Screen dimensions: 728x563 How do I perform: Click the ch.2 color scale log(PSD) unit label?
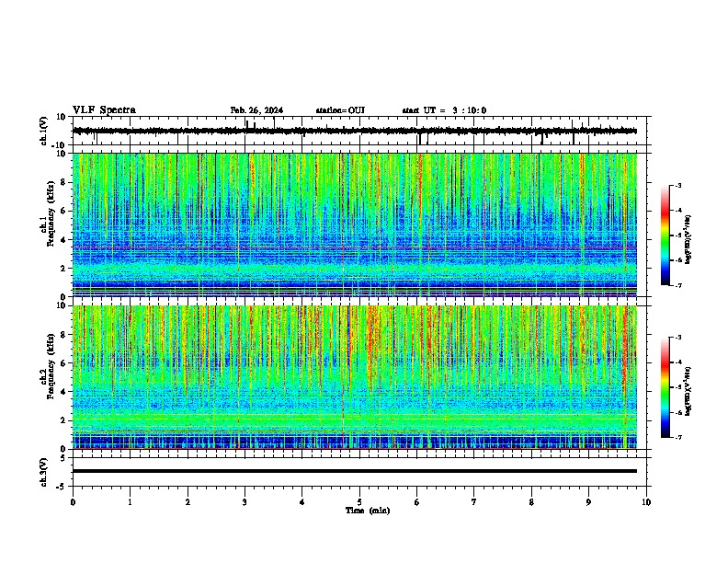(688, 391)
